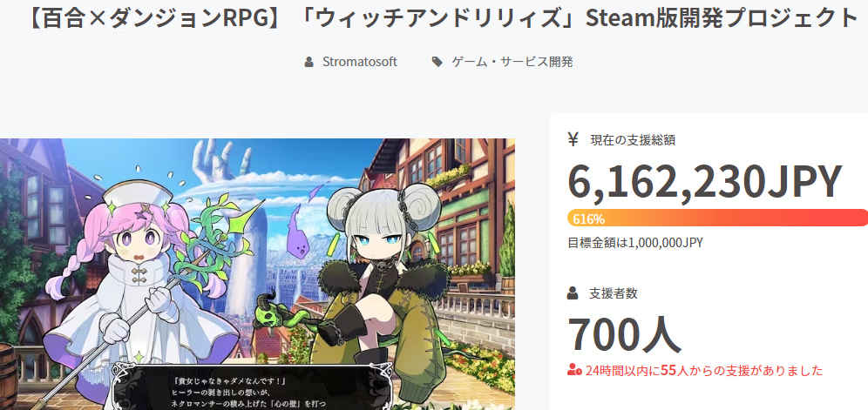Click the yen symbol icon
The image size is (868, 410).
tap(573, 140)
